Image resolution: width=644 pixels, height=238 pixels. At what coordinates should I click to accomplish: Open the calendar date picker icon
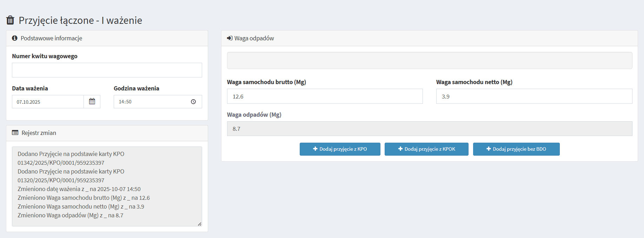tap(92, 102)
